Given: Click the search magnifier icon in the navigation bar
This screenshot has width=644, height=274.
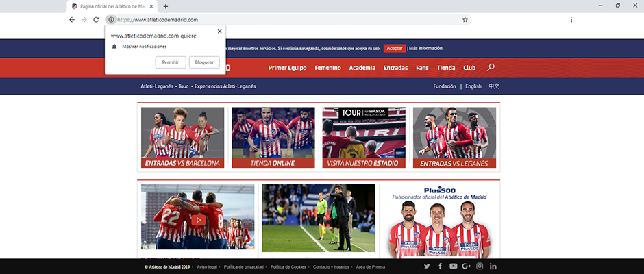Looking at the screenshot, I should 491,68.
